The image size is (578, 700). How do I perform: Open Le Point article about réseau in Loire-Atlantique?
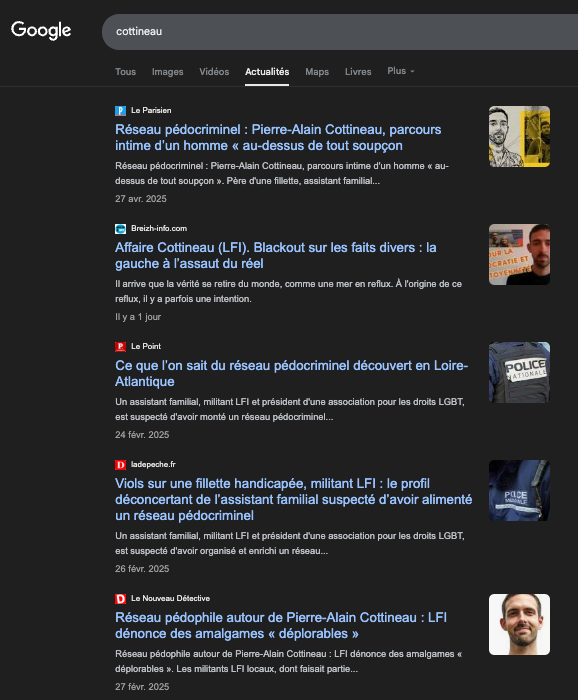point(291,373)
